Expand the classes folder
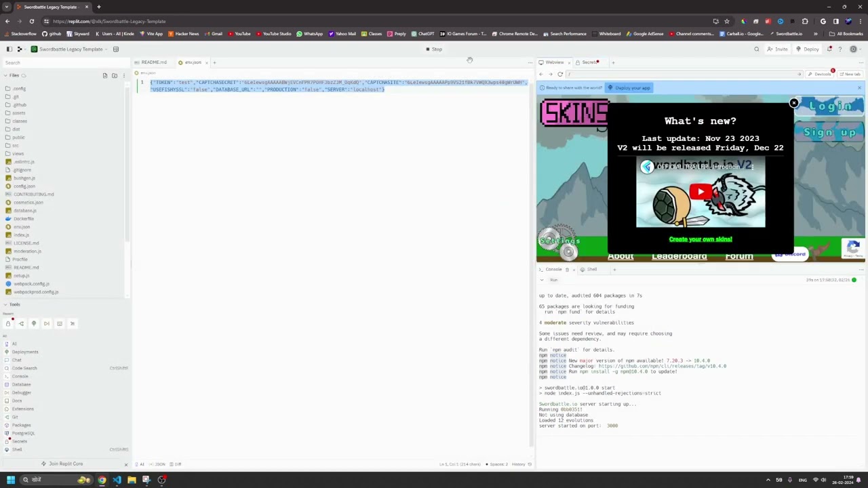The image size is (868, 488). [x=16, y=121]
